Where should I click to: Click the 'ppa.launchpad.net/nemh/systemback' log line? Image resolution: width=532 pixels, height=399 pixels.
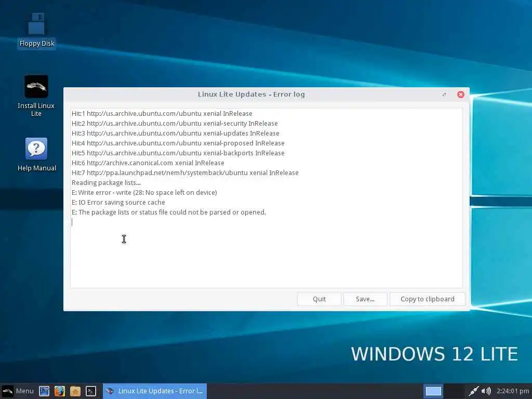click(185, 172)
